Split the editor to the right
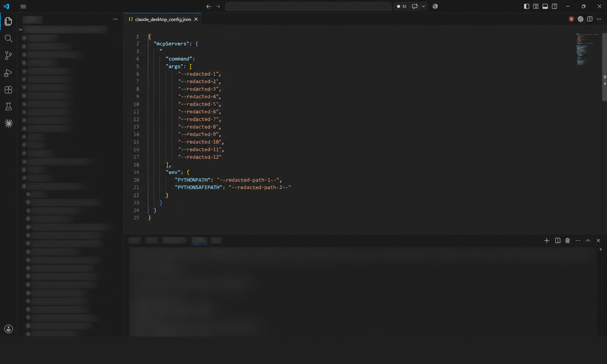Screen dimensions: 607x364 (590, 19)
